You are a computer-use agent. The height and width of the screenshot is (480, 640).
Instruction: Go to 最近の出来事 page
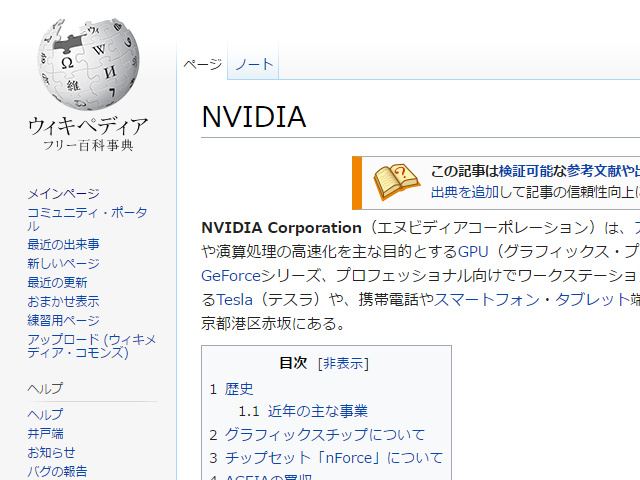point(63,244)
